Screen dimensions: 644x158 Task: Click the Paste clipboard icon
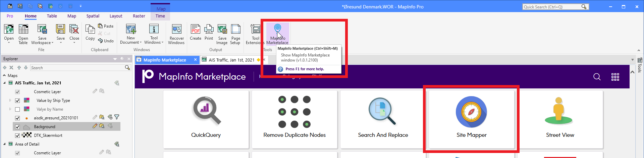coord(100,26)
